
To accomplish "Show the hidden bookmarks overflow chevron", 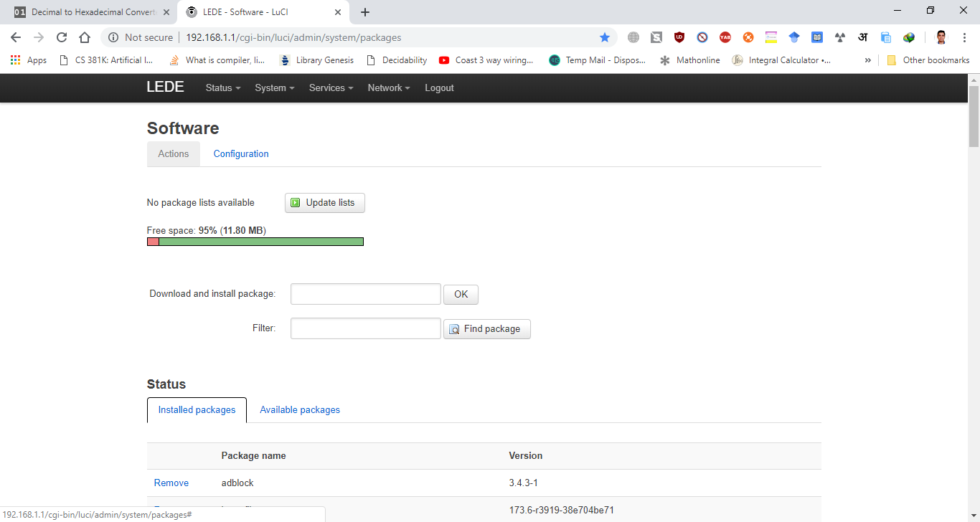I will (867, 60).
